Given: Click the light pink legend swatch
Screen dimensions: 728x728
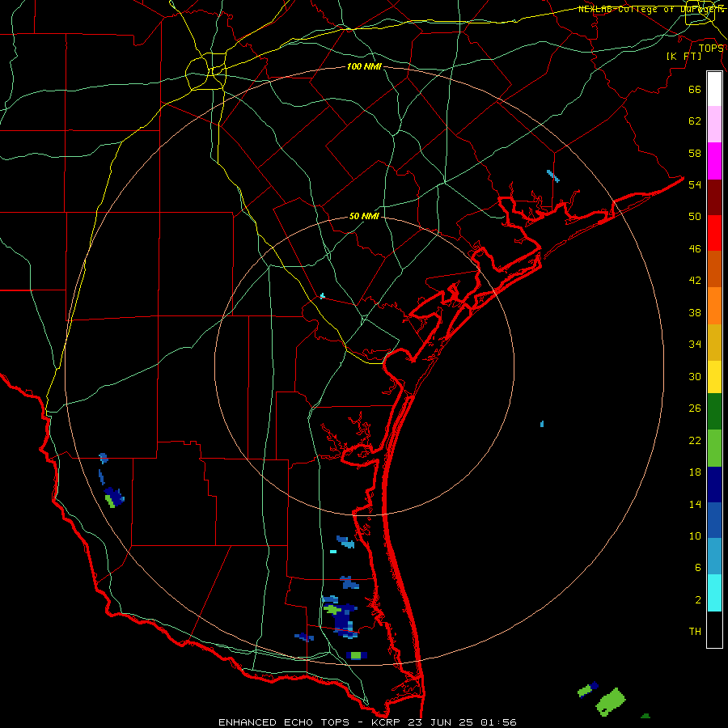Looking at the screenshot, I should coord(714,124).
